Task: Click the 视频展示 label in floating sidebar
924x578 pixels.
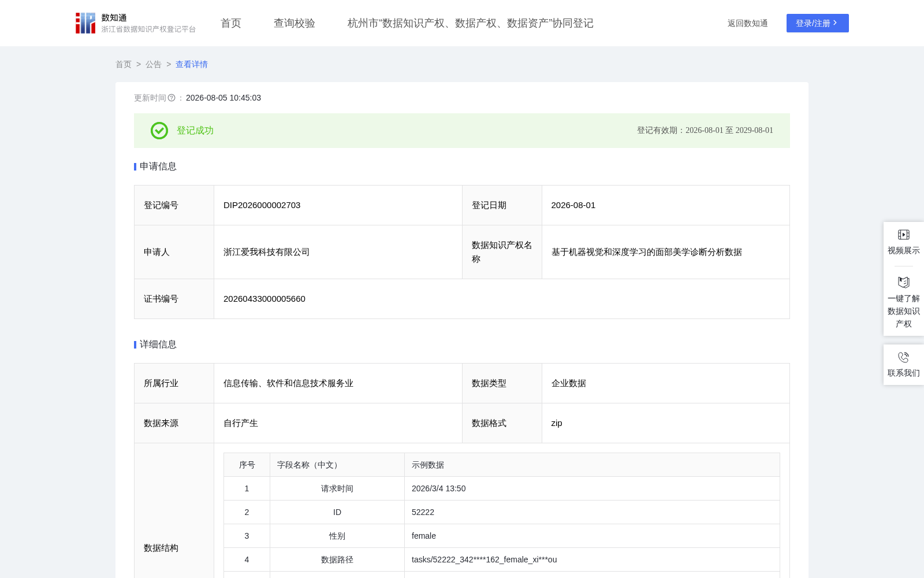Action: 904,250
